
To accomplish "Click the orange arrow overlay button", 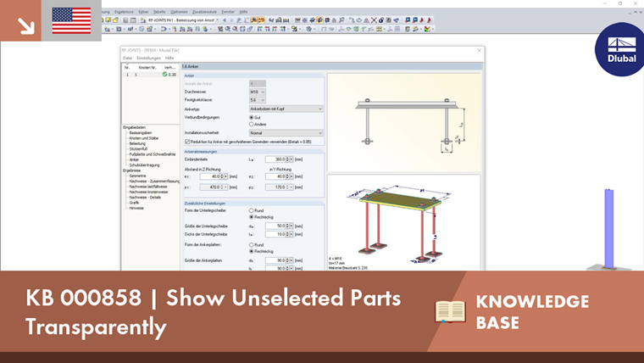I will tap(20, 20).
